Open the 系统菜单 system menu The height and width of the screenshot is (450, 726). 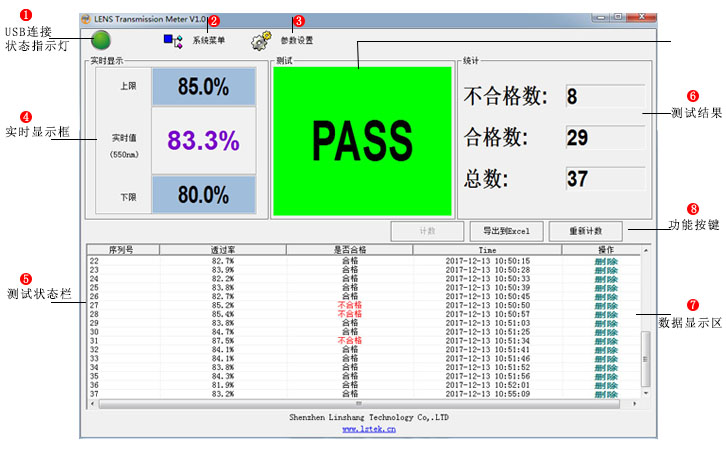pyautogui.click(x=208, y=41)
